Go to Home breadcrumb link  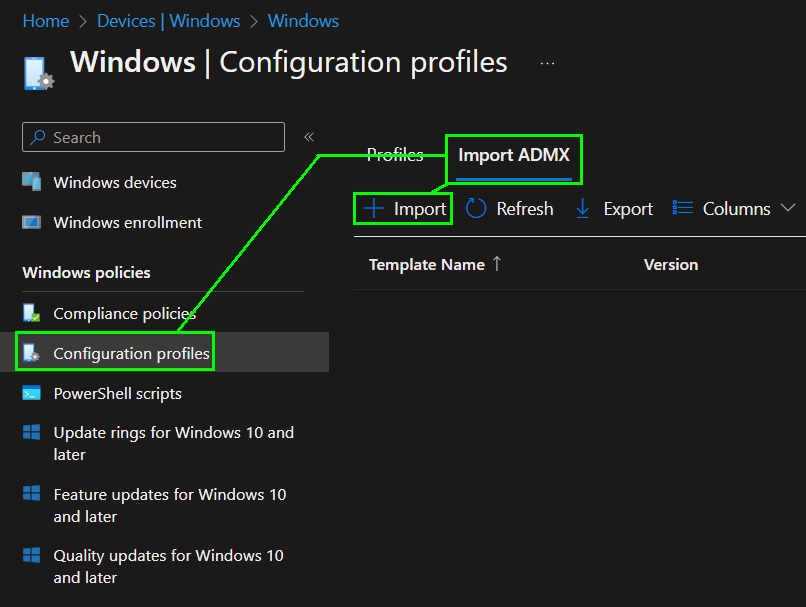(x=46, y=21)
